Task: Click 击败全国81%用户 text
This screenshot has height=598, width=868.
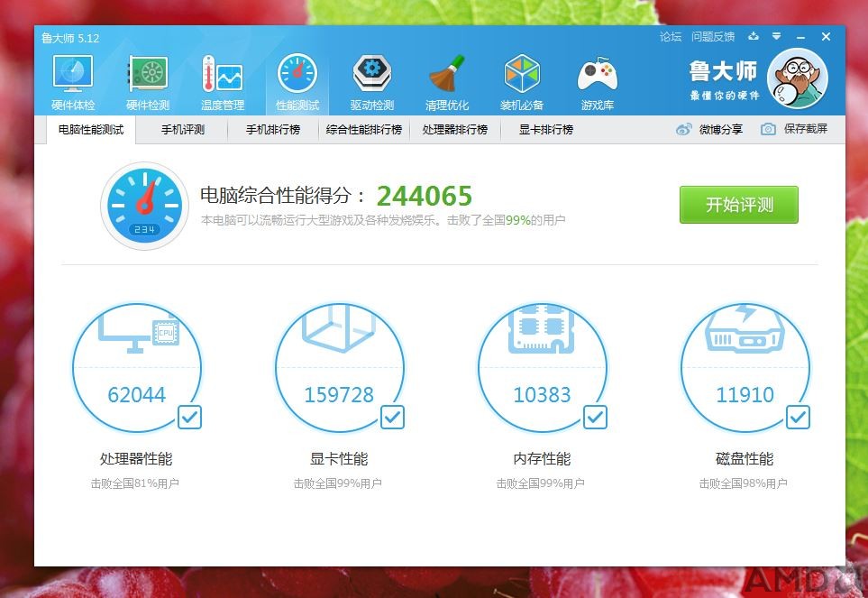Action: 135,483
